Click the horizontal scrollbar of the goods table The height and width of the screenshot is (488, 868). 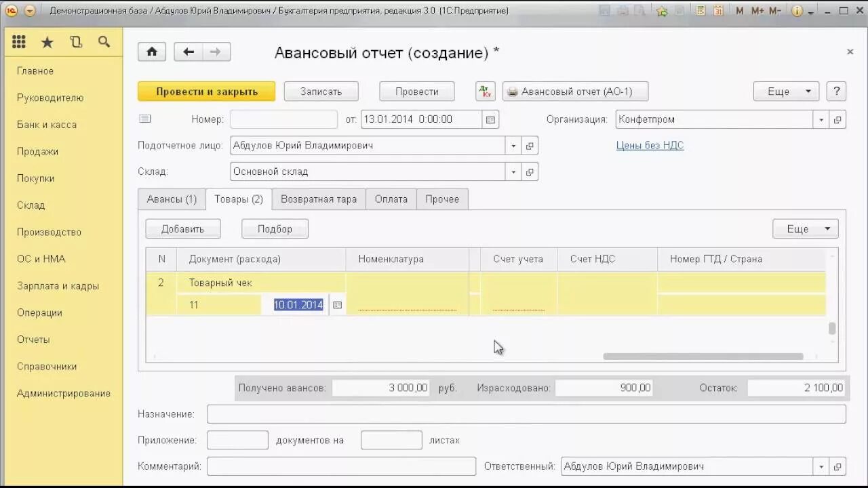[703, 357]
